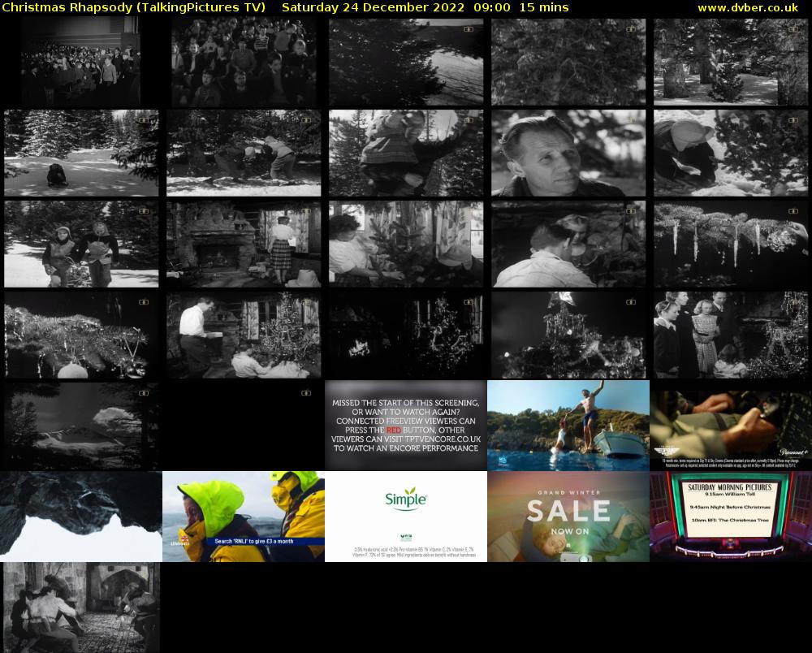Open thumbnail of child in plaid coat
This screenshot has height=653, width=812.
point(406,153)
